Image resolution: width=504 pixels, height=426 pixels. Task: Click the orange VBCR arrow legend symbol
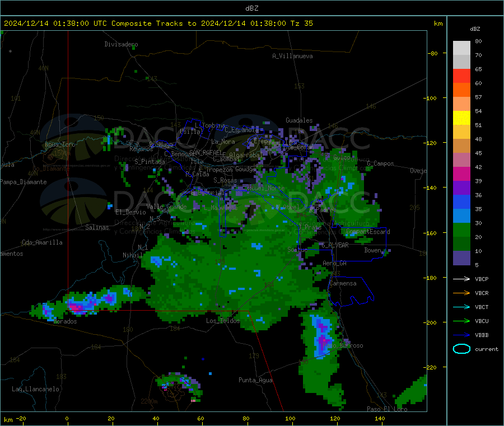pos(461,293)
